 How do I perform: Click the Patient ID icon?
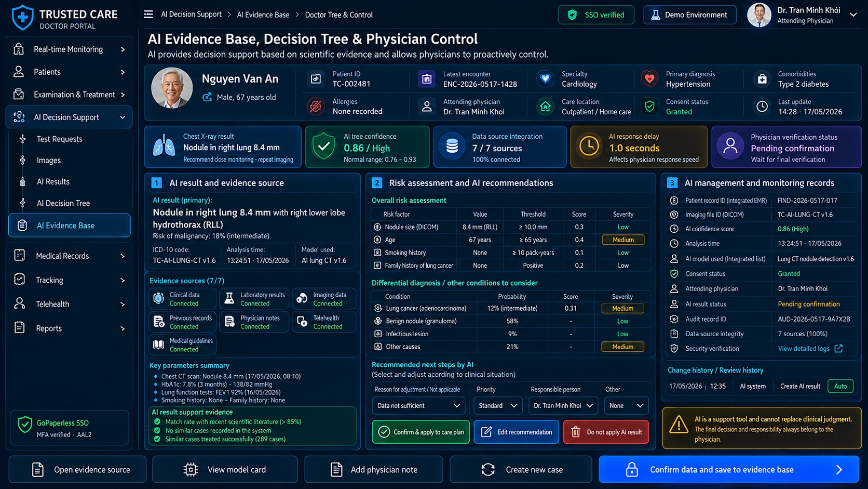(316, 79)
